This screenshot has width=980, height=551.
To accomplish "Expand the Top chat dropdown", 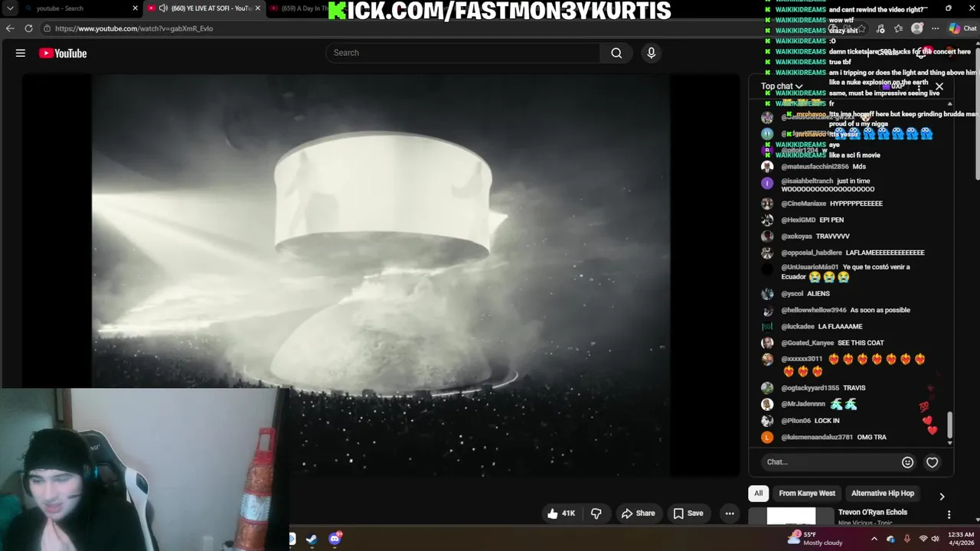I will coord(782,86).
